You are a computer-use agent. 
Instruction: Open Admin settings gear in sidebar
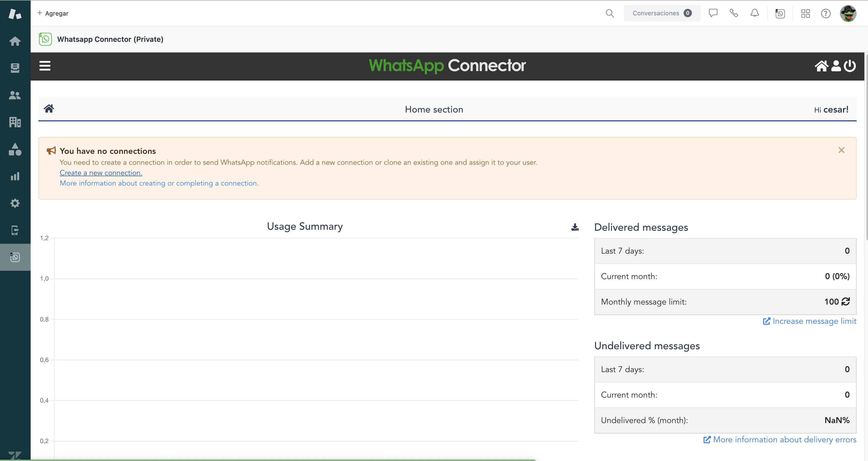(15, 203)
